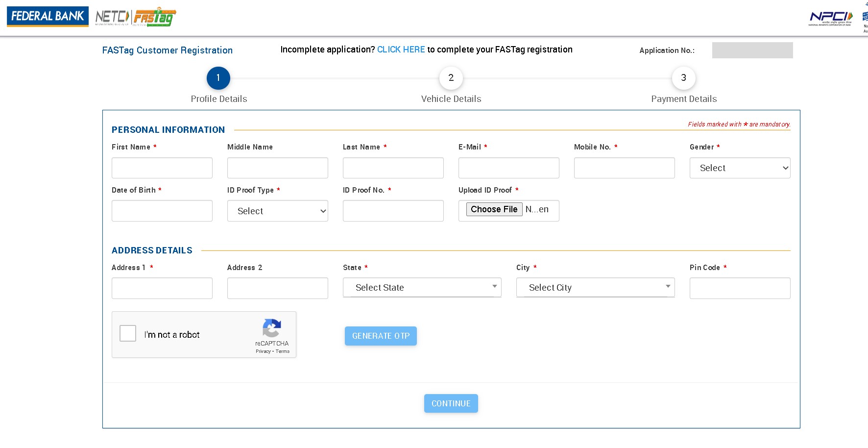This screenshot has height=448, width=868.
Task: Click the First Name input field
Action: pos(162,168)
